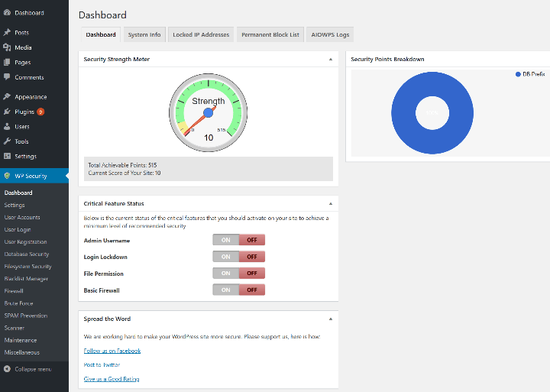Viewport: 550px width, 392px height.
Task: Click the Comments bubble icon
Action: tap(7, 77)
